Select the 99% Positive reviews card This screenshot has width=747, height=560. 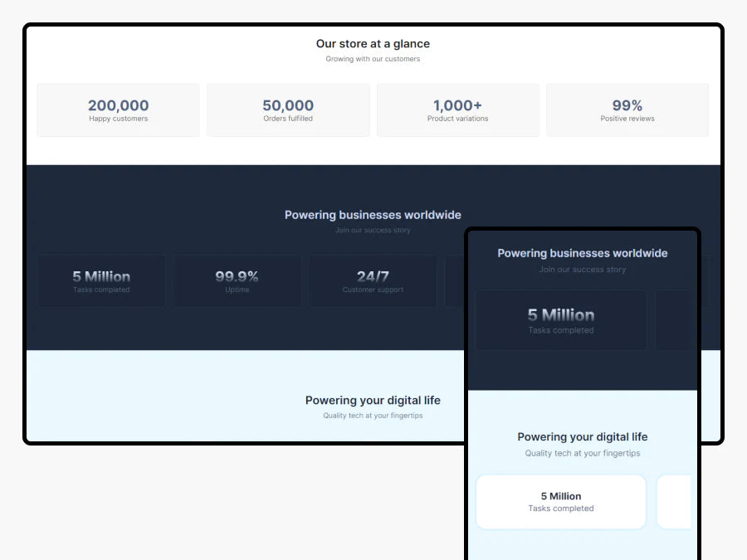coord(627,110)
